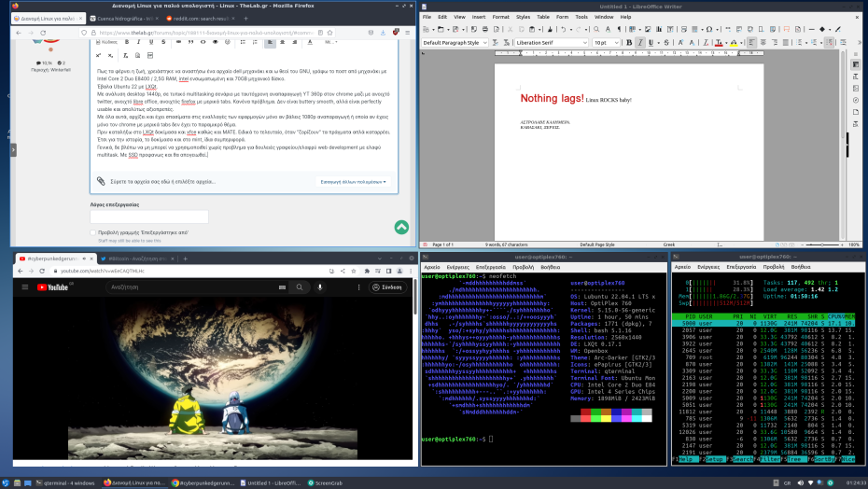Expand Chrome tab search chevron

[380, 258]
